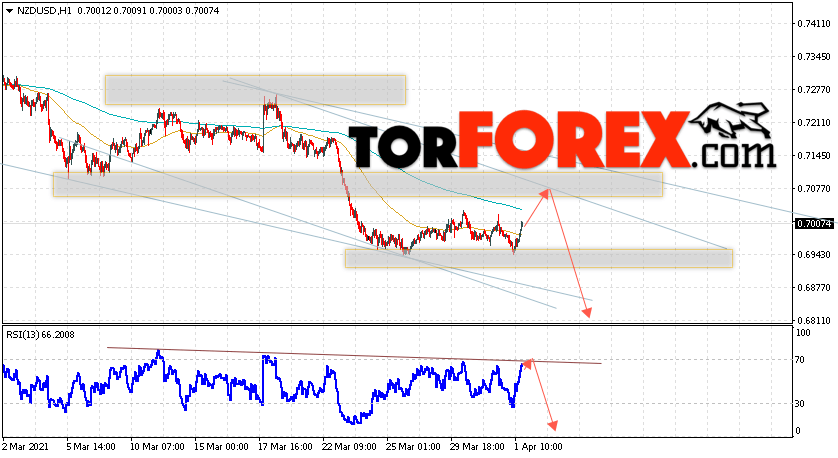Click the 15 Mar 00:00 time label
This screenshot has width=838, height=458.
[x=221, y=446]
